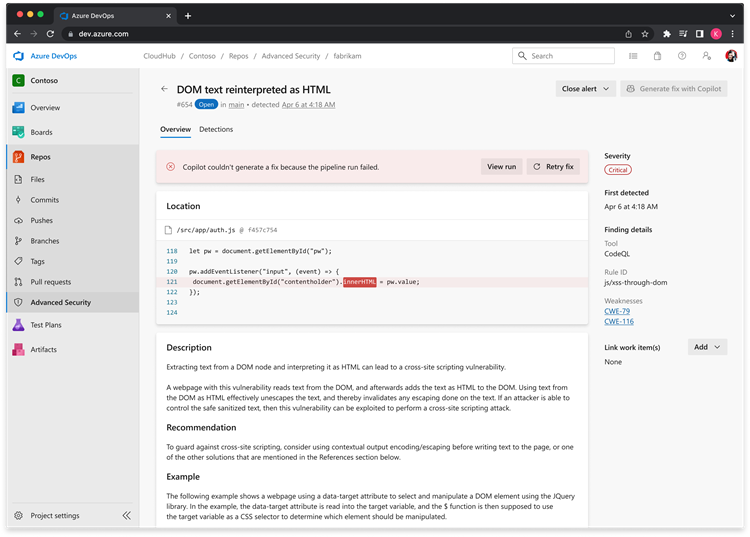This screenshot has height=537, width=750.
Task: Click the browser profile K avatar
Action: (x=716, y=34)
